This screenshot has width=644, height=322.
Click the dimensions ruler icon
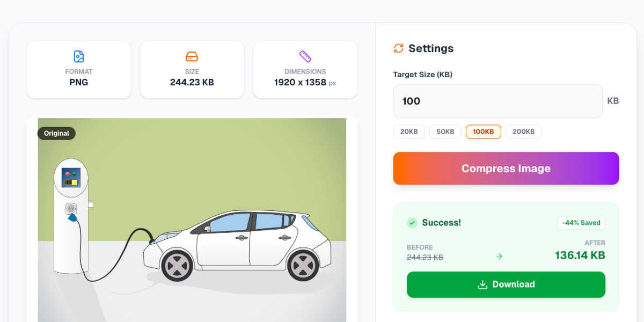pos(305,56)
